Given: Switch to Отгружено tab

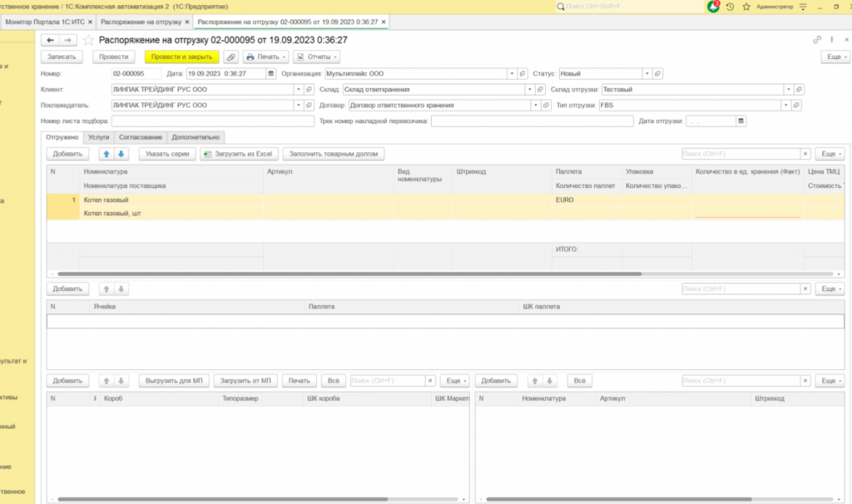Looking at the screenshot, I should [62, 137].
